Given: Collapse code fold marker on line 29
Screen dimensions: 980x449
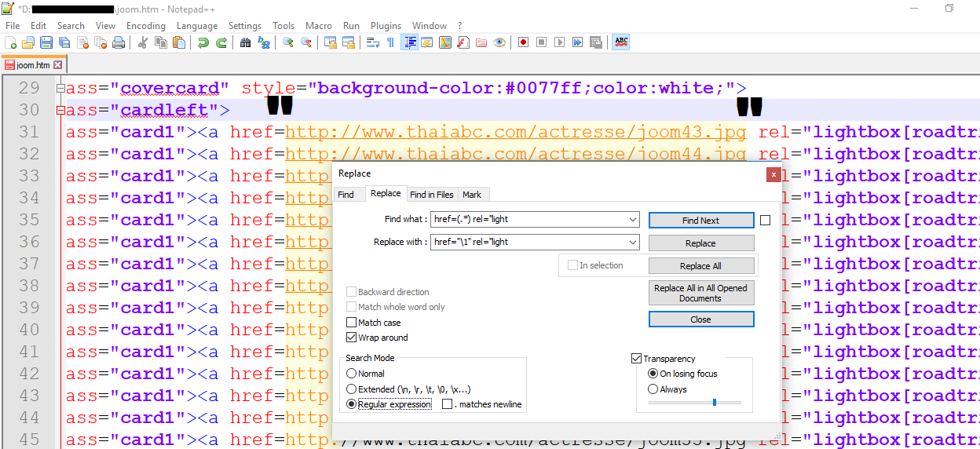Looking at the screenshot, I should click(60, 89).
